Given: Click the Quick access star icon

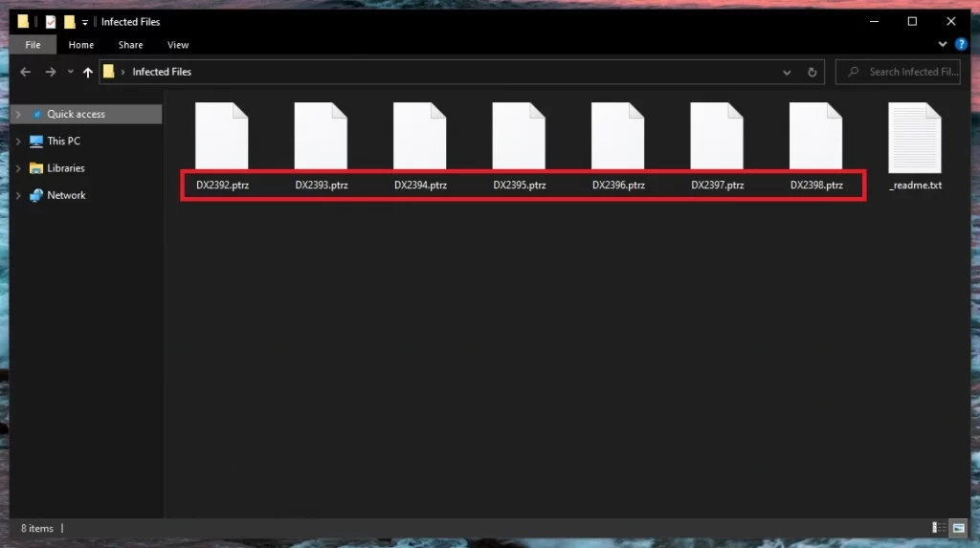Looking at the screenshot, I should pos(37,115).
